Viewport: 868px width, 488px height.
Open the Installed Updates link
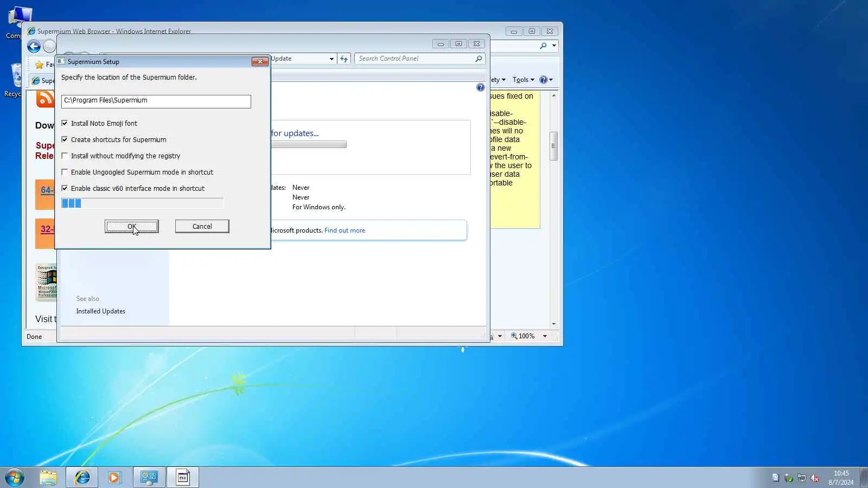[100, 311]
